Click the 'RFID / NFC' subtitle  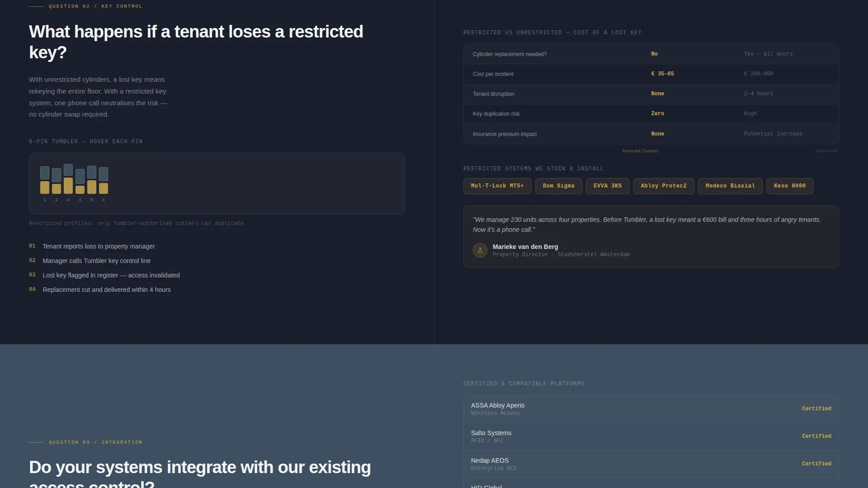(x=487, y=441)
